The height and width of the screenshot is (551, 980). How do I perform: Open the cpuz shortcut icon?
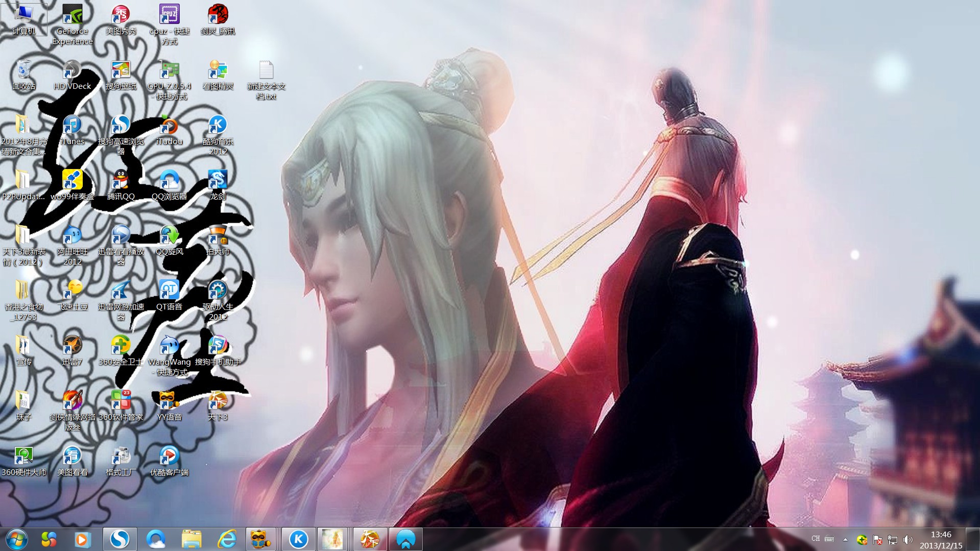[x=169, y=25]
